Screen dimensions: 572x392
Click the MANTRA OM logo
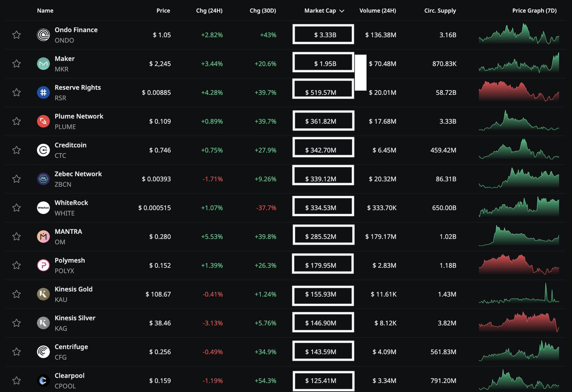(x=43, y=237)
